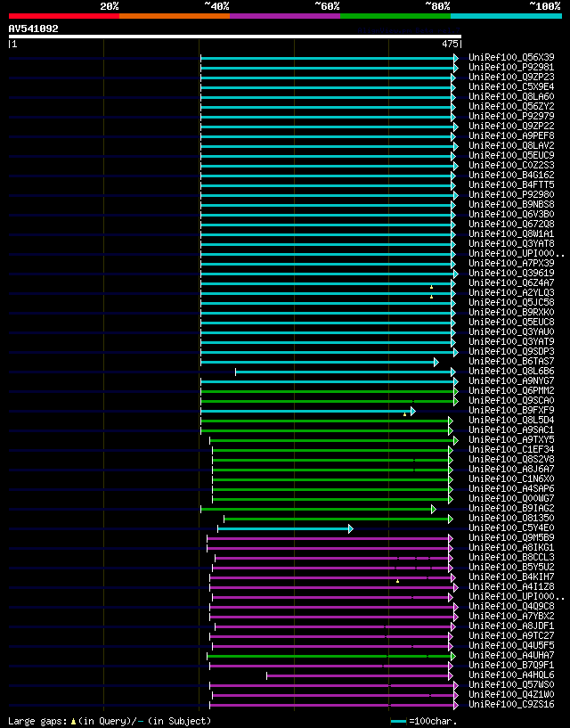Click the cyan ~100% identity color segment
570x728 pixels.
pyautogui.click(x=507, y=16)
